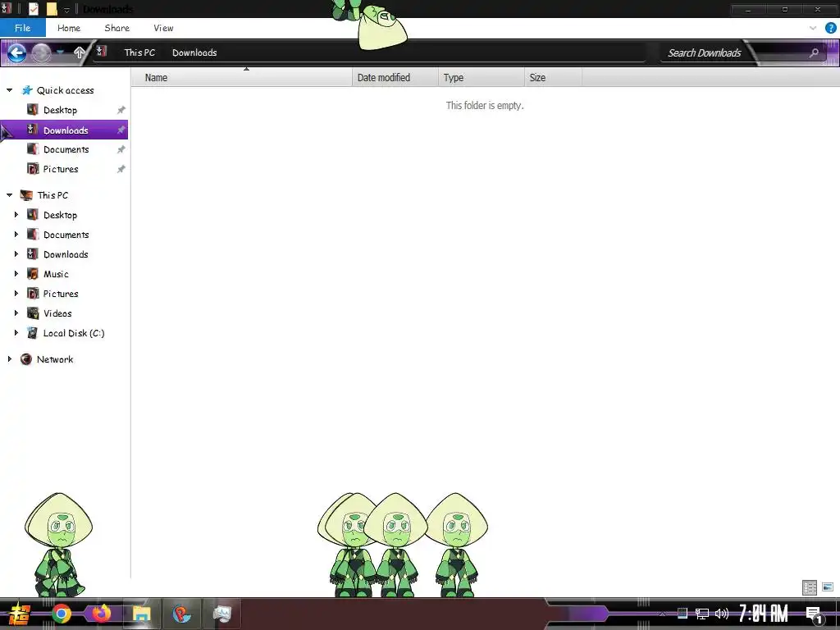This screenshot has height=630, width=840.
Task: Select This PC in navigation pane
Action: pos(52,195)
